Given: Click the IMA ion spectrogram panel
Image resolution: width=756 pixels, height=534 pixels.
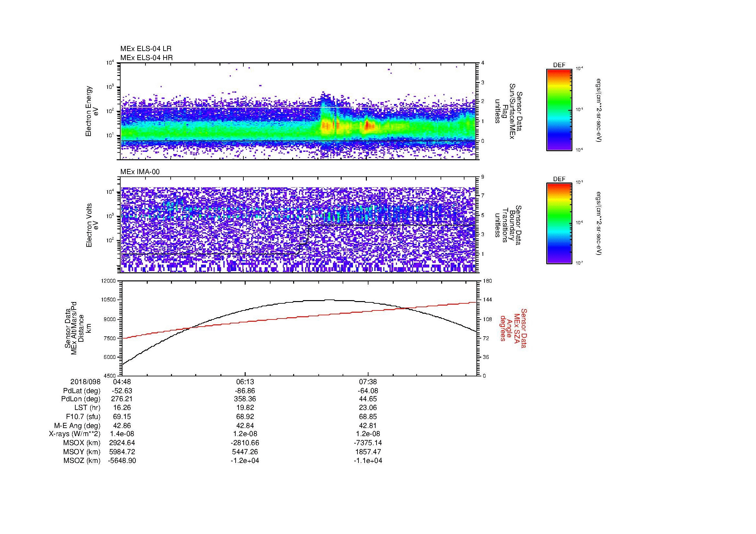Looking at the screenshot, I should click(298, 225).
